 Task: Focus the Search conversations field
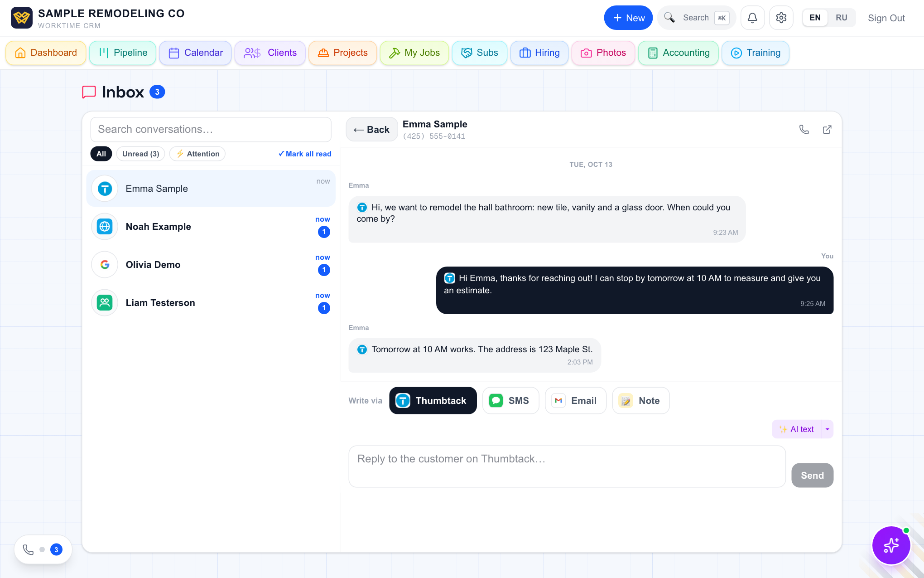click(211, 130)
